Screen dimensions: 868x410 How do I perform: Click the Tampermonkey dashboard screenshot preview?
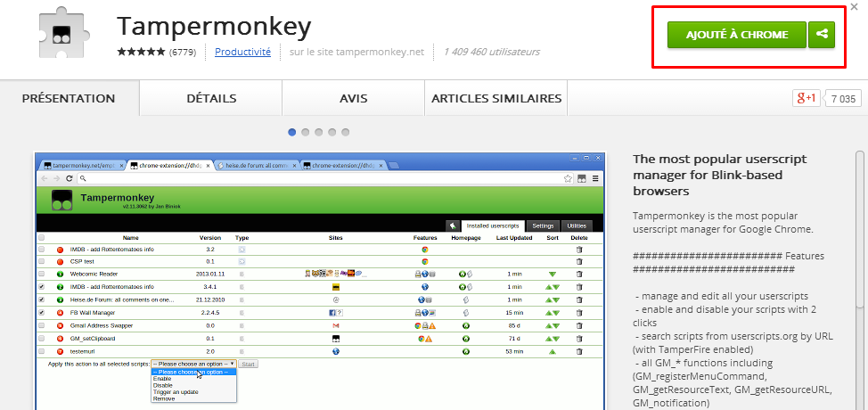click(x=321, y=281)
